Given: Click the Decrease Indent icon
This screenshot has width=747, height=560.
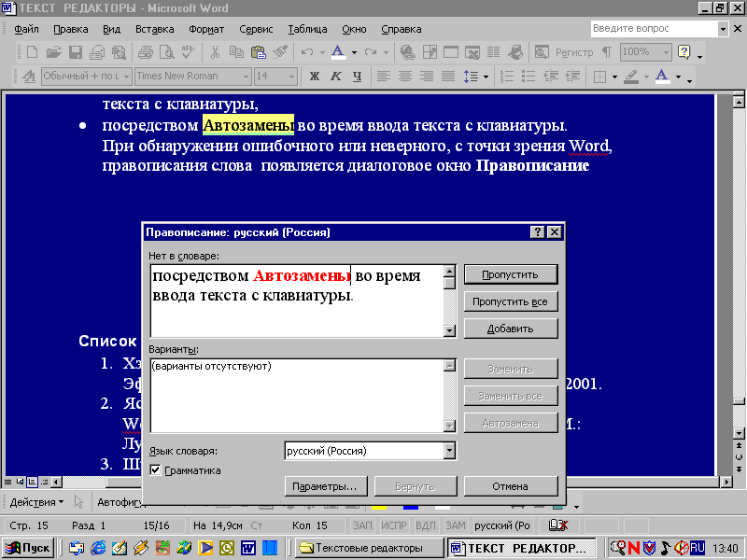Looking at the screenshot, I should pyautogui.click(x=551, y=77).
